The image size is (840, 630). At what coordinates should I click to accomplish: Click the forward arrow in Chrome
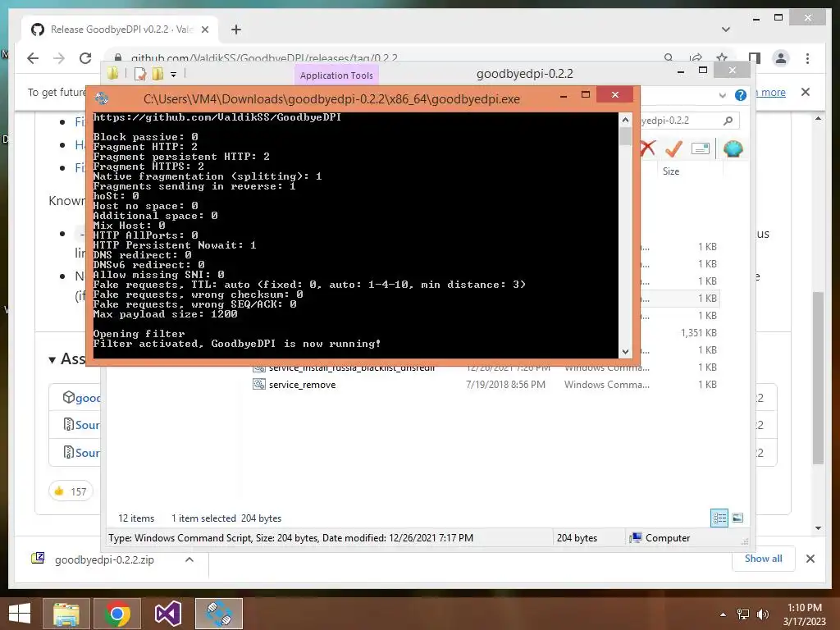point(59,58)
